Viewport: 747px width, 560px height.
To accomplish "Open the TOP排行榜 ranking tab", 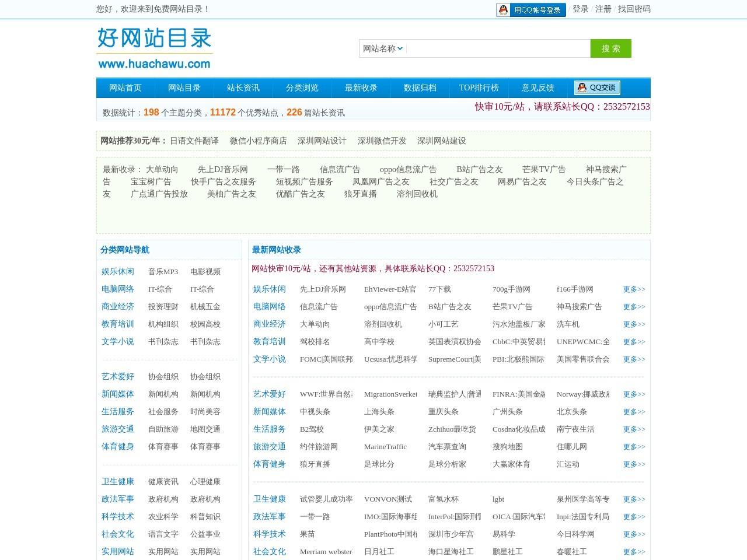I will click(479, 87).
